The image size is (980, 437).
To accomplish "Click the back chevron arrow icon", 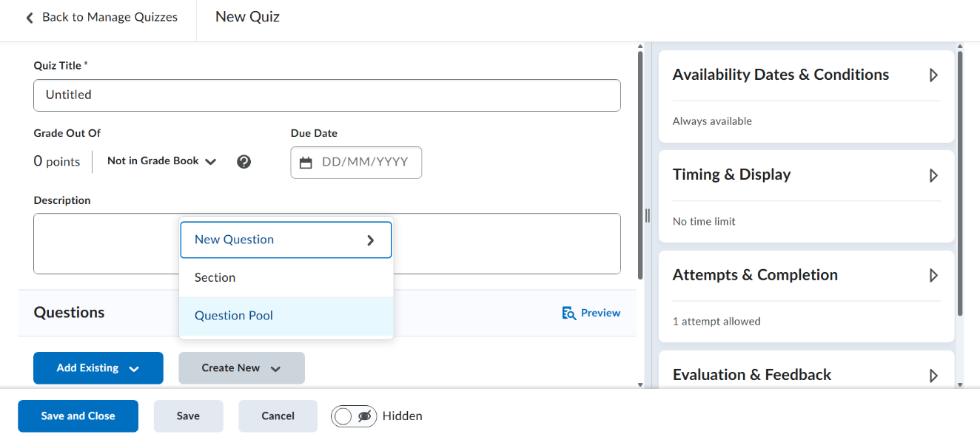I will coord(30,18).
